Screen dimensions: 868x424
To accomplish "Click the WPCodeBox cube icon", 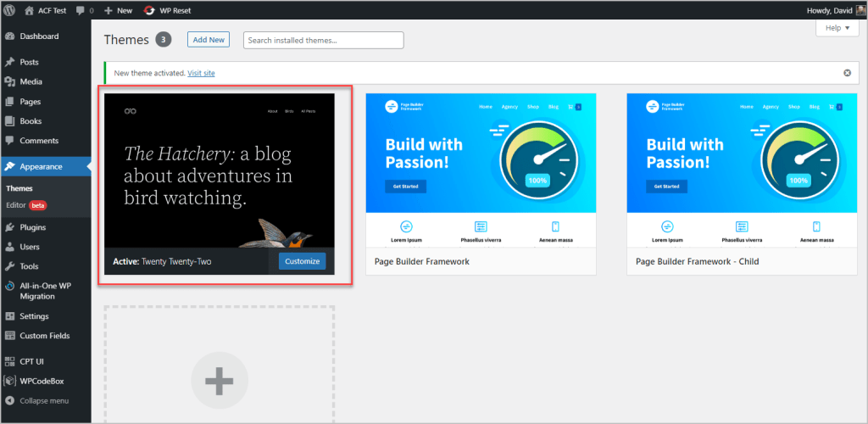I will click(9, 382).
